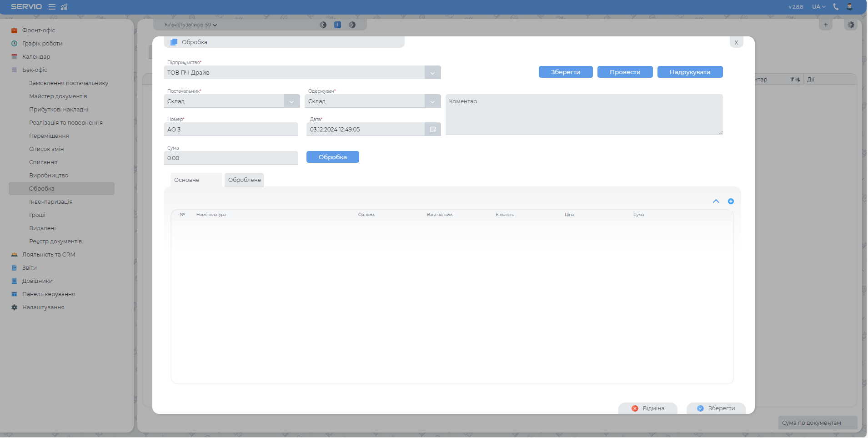Expand the Підприємство dropdown

coord(432,73)
